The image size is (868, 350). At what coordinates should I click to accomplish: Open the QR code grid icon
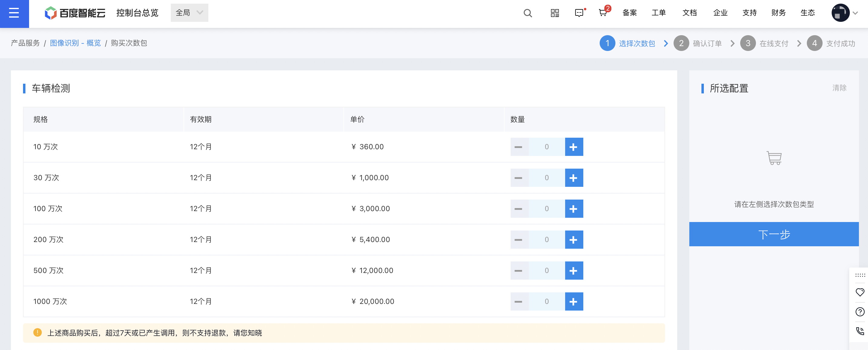click(x=555, y=13)
